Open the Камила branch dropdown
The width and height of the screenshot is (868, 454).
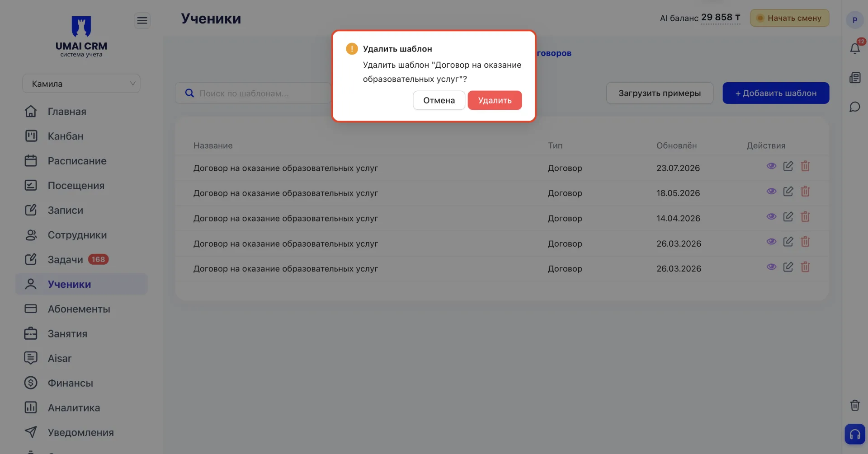point(81,84)
